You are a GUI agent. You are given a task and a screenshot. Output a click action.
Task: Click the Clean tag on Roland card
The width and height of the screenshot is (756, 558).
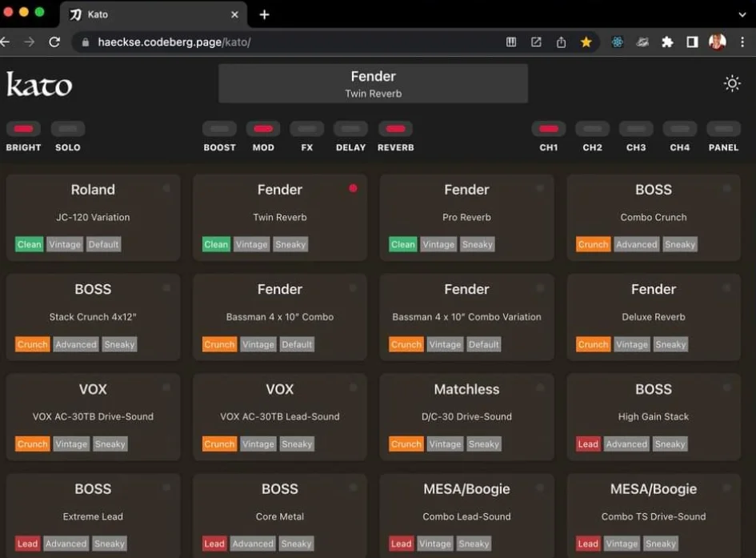click(x=30, y=244)
